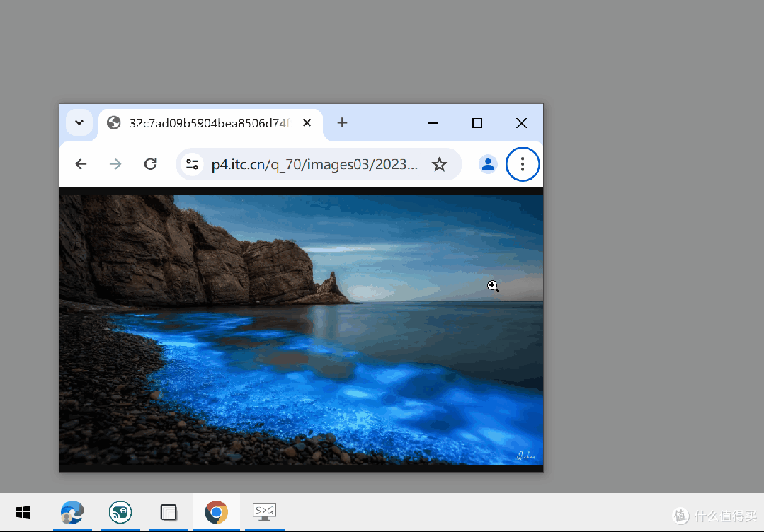
Task: Open the white square taskbar app
Action: 169,512
